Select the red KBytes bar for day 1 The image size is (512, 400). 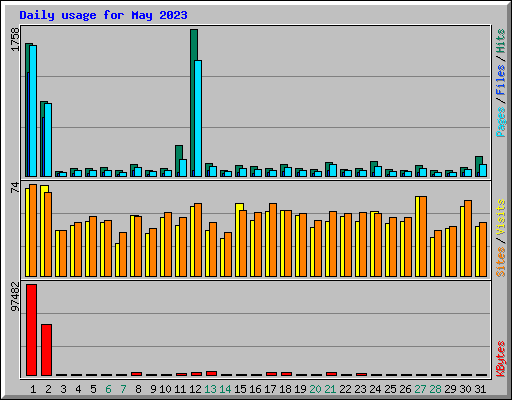(x=32, y=330)
